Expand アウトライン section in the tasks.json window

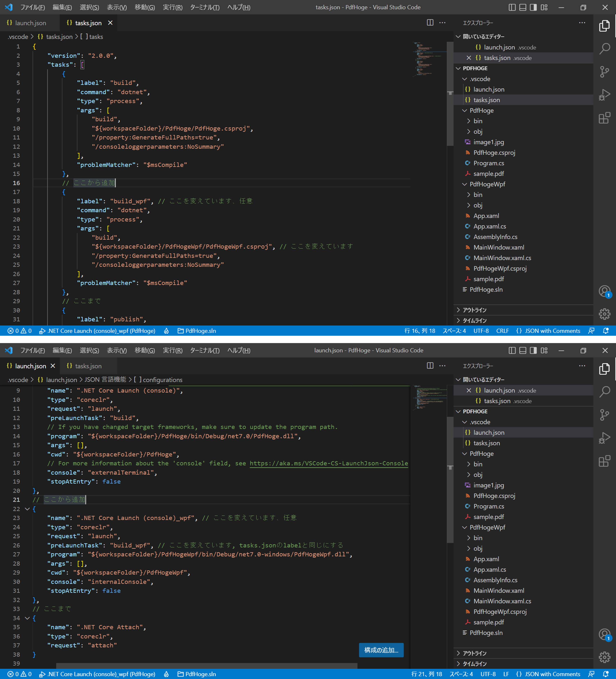[474, 310]
